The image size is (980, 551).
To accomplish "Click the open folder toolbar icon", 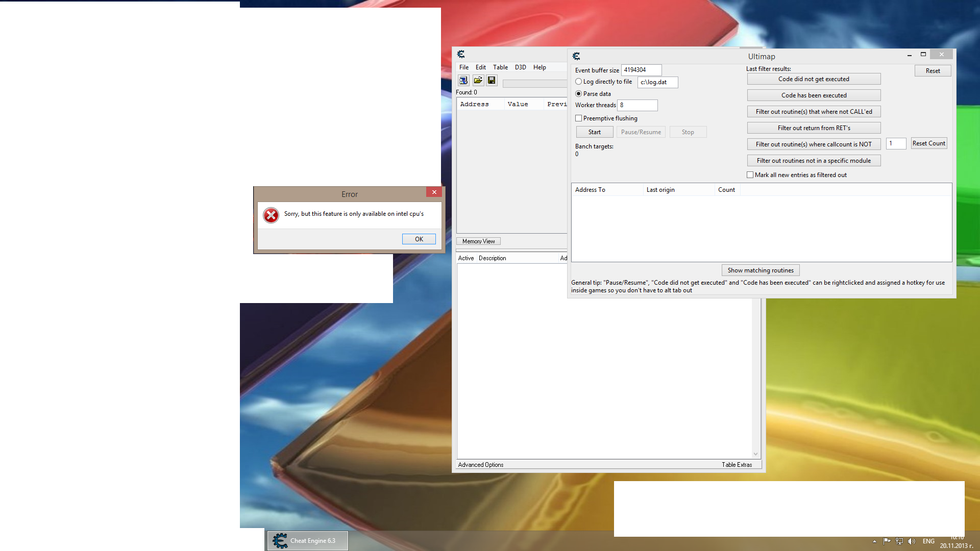I will [x=478, y=80].
